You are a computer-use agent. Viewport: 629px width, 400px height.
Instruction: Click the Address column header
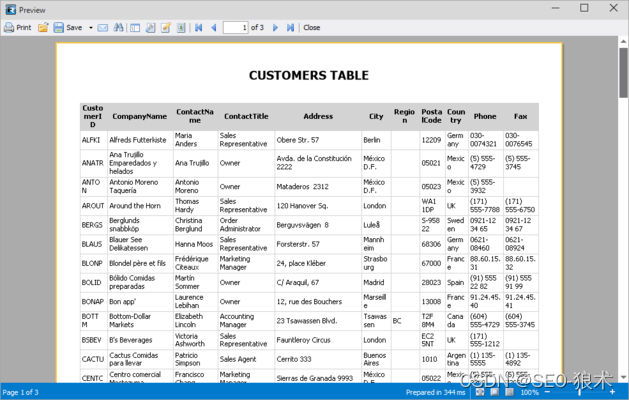pyautogui.click(x=318, y=116)
